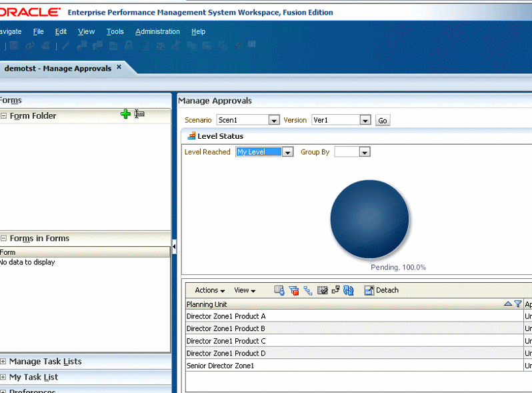Collapse the Forms in Forms section
This screenshot has height=393, width=532.
tap(4, 238)
